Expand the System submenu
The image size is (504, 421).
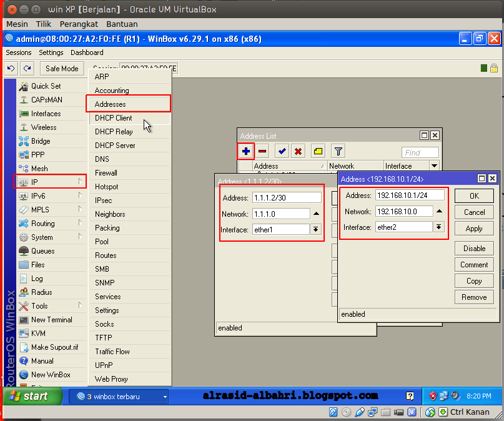tap(51, 237)
